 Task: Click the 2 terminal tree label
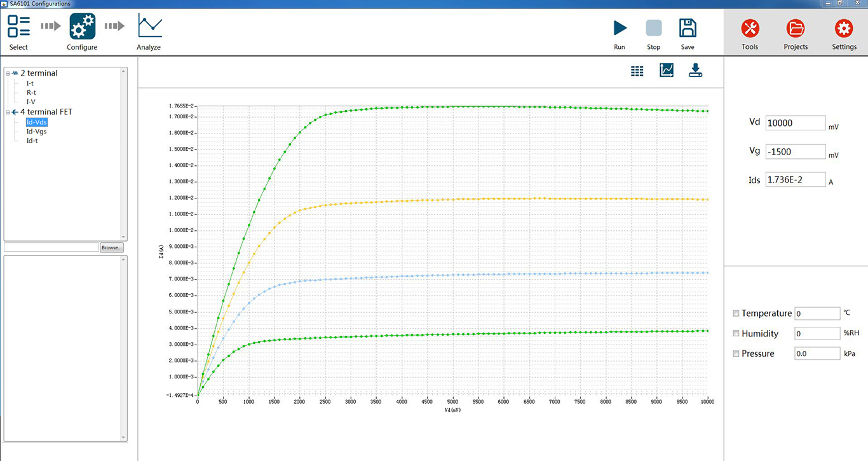(39, 73)
